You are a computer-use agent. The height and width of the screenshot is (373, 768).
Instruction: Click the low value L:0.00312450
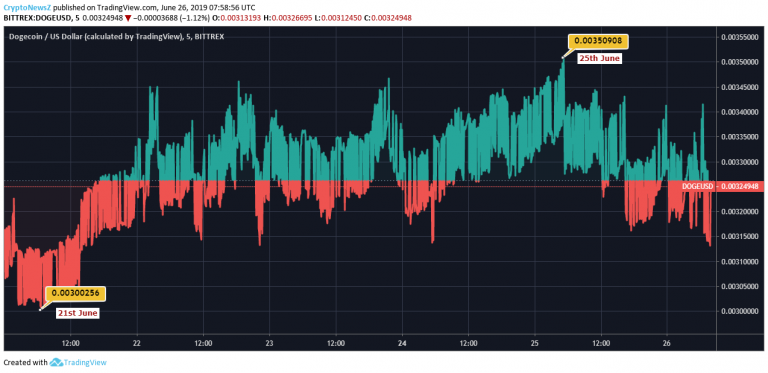coord(339,18)
